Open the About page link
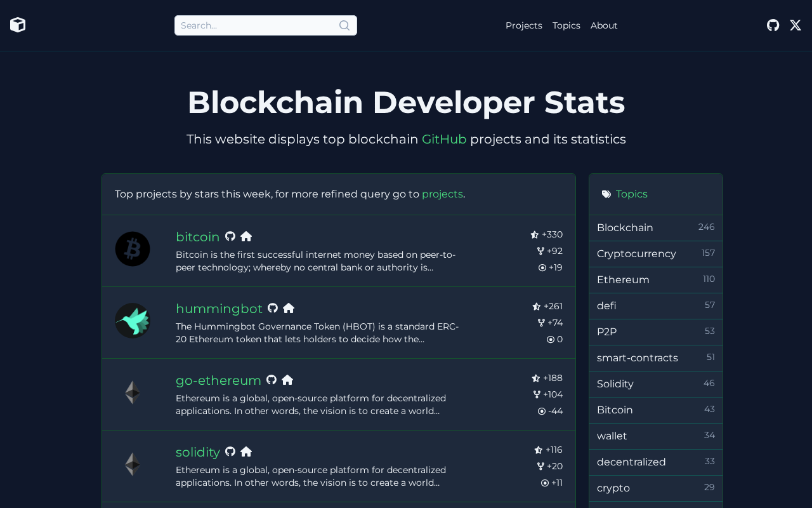 [604, 25]
